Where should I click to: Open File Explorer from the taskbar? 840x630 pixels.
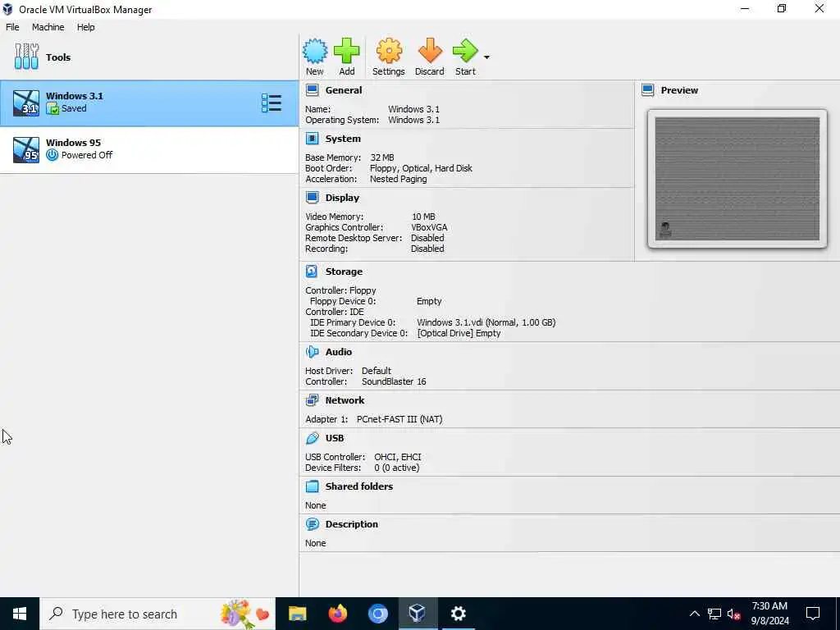(x=297, y=614)
